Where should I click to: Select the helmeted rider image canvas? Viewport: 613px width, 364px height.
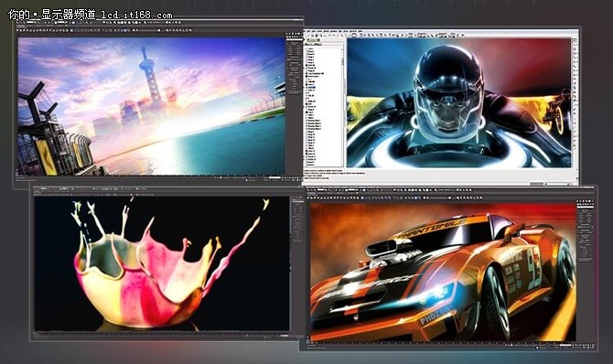coord(459,102)
